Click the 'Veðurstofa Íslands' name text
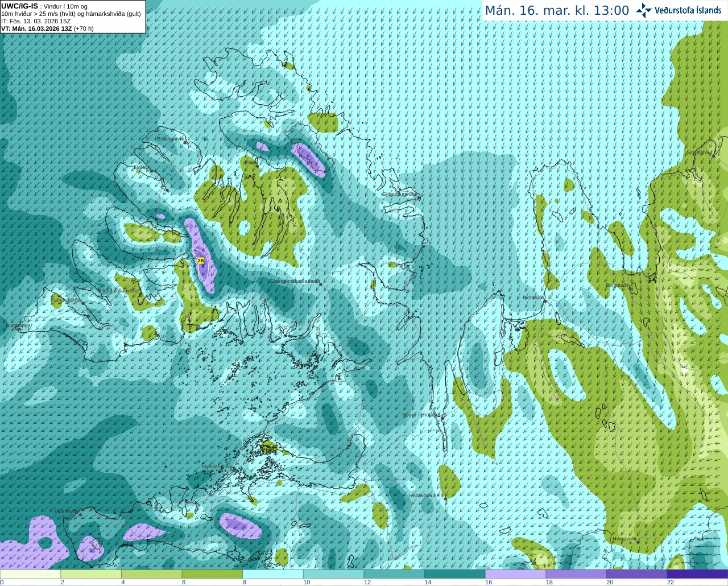The width and height of the screenshot is (728, 586). (688, 10)
